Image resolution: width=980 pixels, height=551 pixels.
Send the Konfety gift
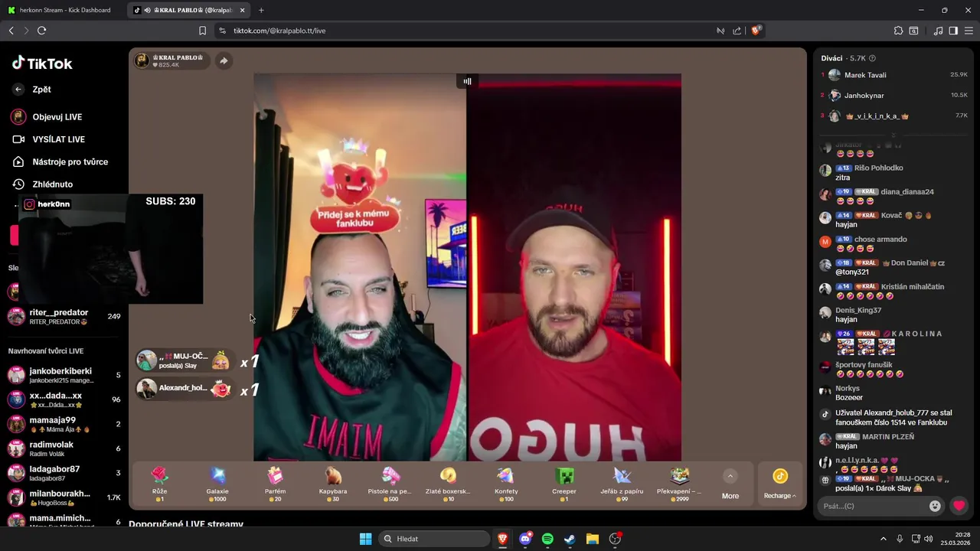coord(506,484)
